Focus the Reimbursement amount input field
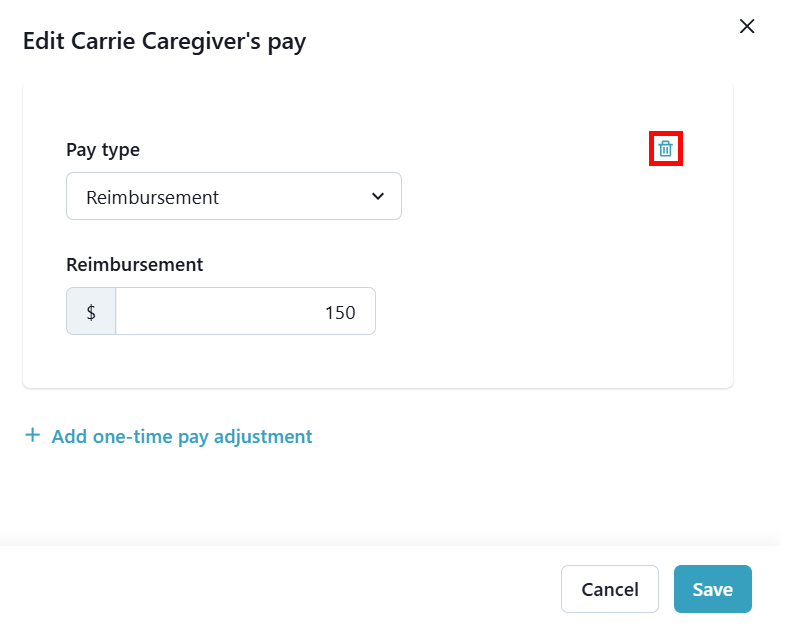Image resolution: width=794 pixels, height=630 pixels. (245, 312)
